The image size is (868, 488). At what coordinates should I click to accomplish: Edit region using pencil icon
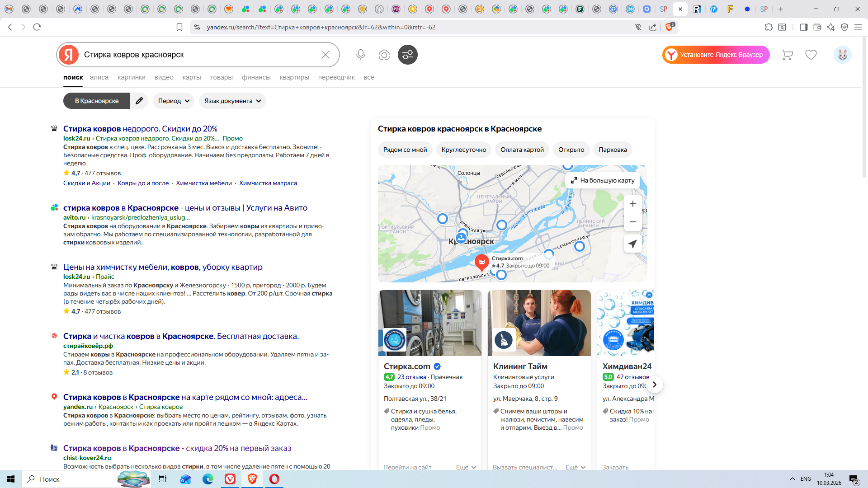(x=139, y=101)
